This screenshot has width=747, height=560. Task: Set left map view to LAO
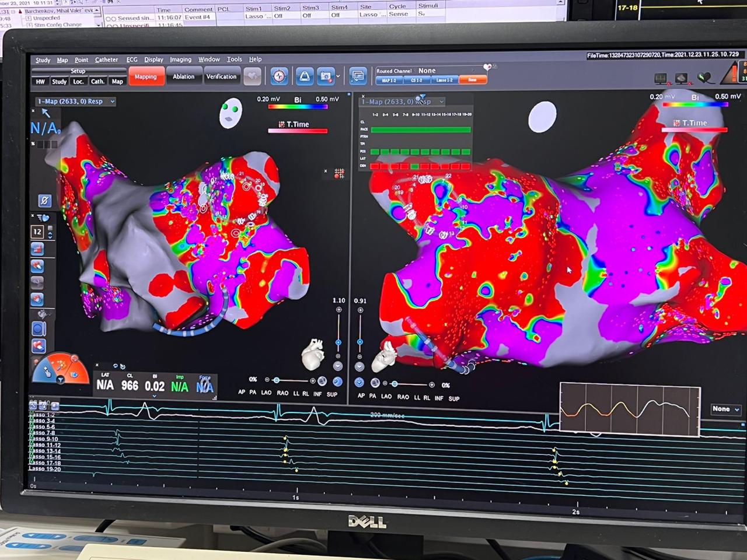[x=266, y=393]
